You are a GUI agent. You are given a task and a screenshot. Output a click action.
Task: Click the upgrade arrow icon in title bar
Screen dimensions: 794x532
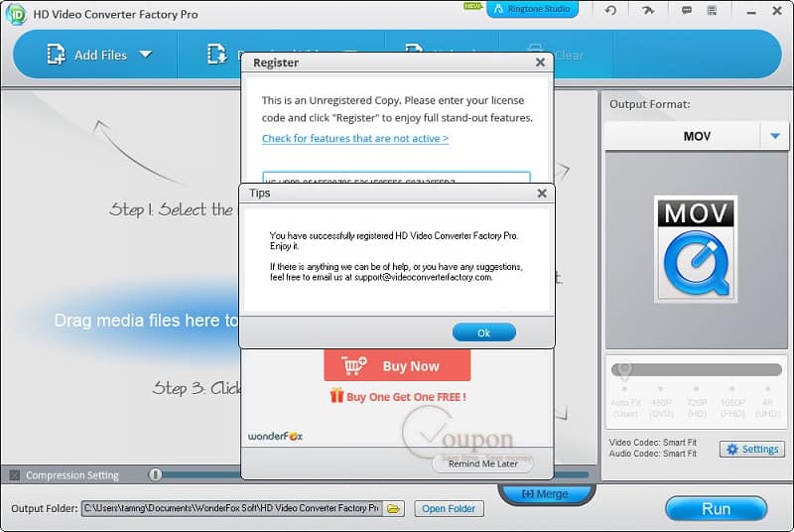click(x=648, y=10)
